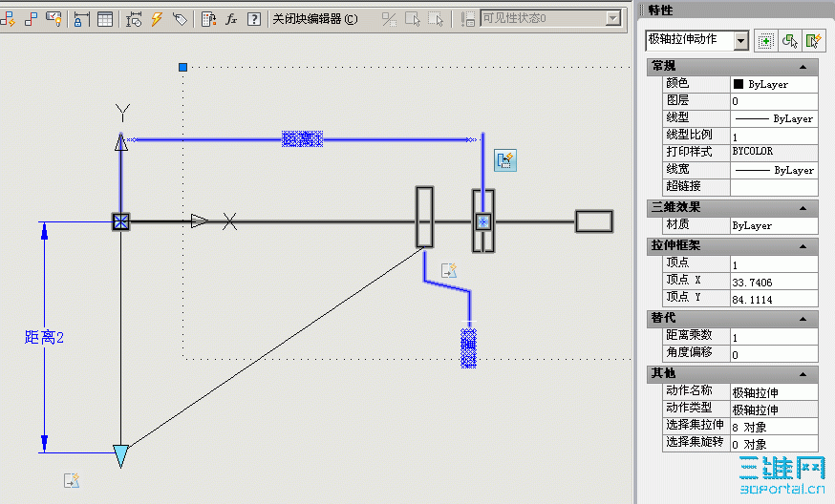Open the block table icon

coord(105,19)
